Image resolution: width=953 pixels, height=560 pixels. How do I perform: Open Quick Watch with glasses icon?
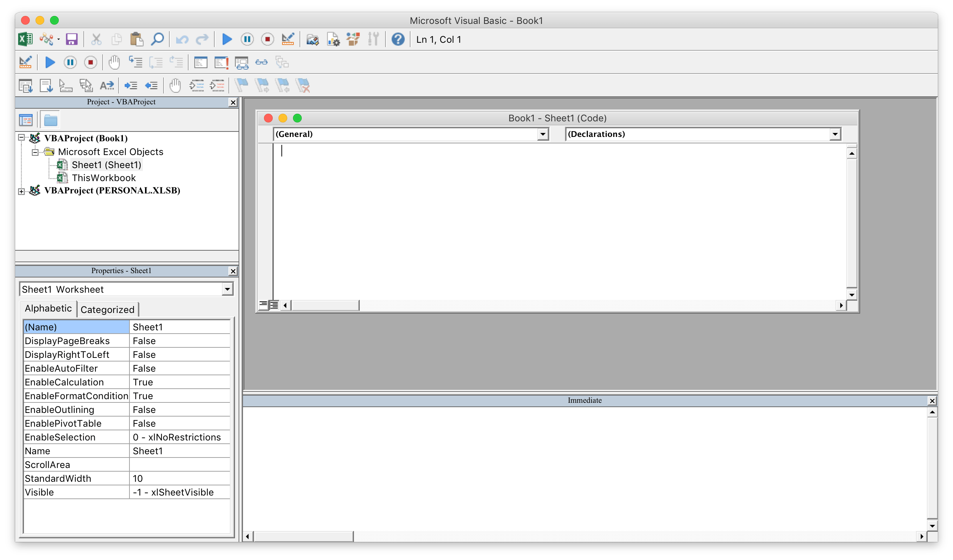(x=261, y=62)
